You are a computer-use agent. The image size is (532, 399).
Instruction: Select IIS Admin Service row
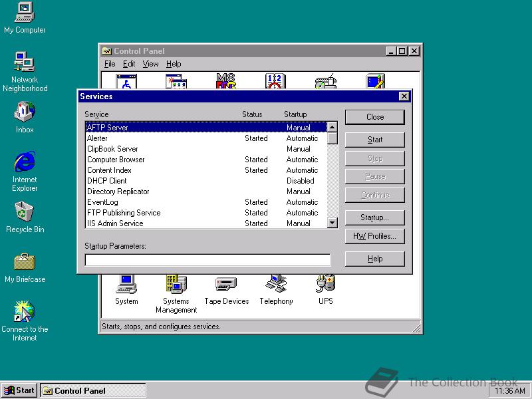pos(206,223)
